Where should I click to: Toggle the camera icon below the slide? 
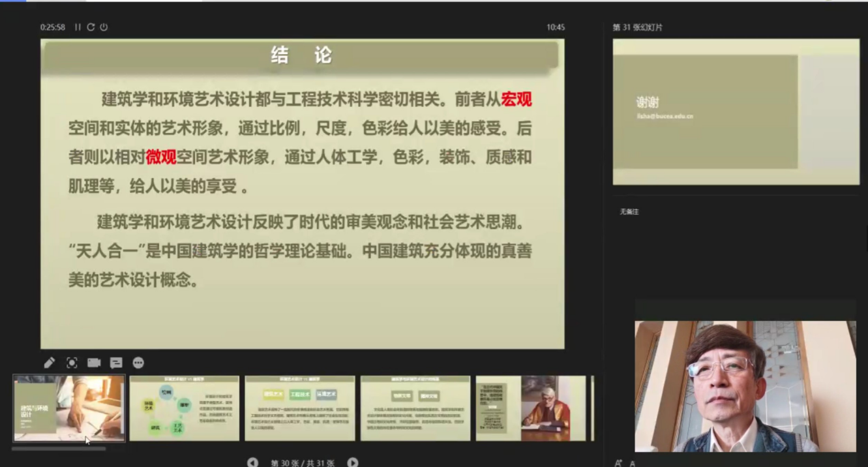[x=94, y=363]
